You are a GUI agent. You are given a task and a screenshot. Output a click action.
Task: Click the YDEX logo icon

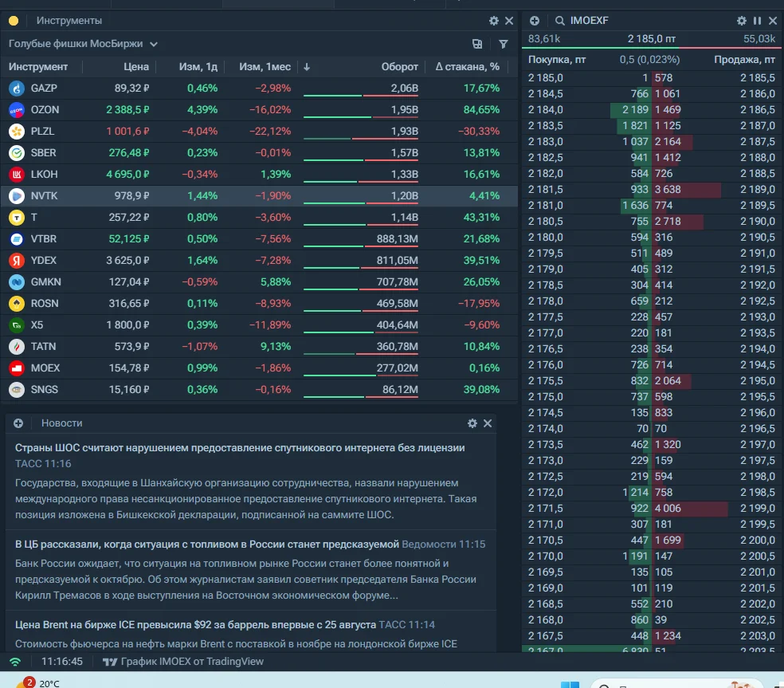point(17,260)
